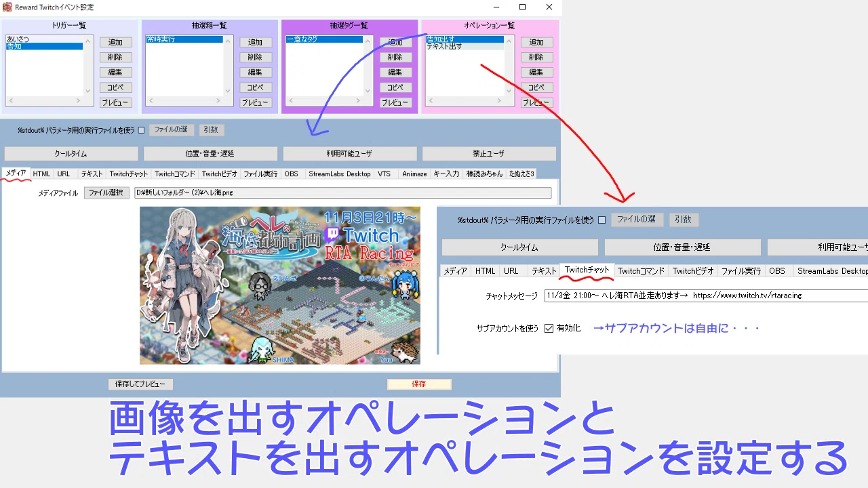The width and height of the screenshot is (868, 488).
Task: Open the 棒読みちゃん tab
Action: (x=484, y=174)
